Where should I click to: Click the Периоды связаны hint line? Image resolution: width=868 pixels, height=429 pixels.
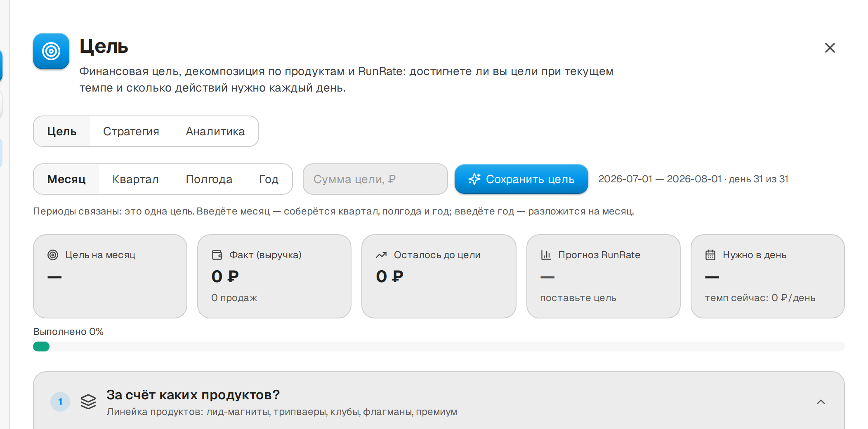click(x=333, y=211)
